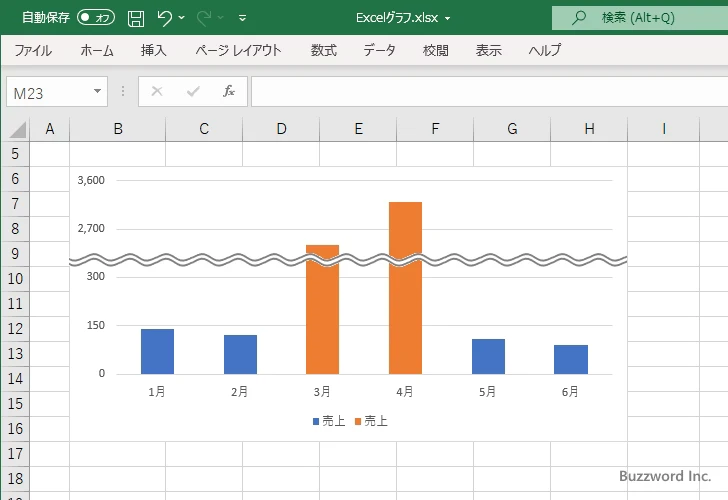This screenshot has width=728, height=500.
Task: Click the orange 売上 legend swatch
Action: coord(357,422)
